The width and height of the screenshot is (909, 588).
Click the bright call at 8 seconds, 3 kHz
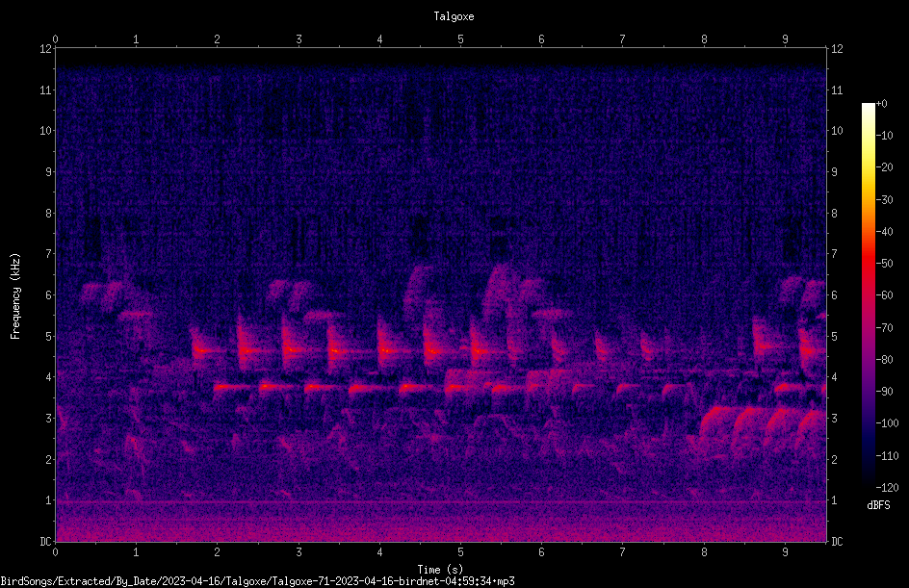click(716, 419)
